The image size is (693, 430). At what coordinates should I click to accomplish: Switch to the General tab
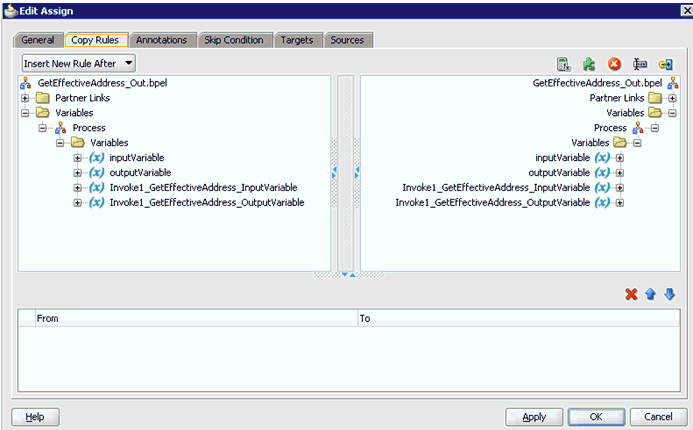[x=38, y=40]
